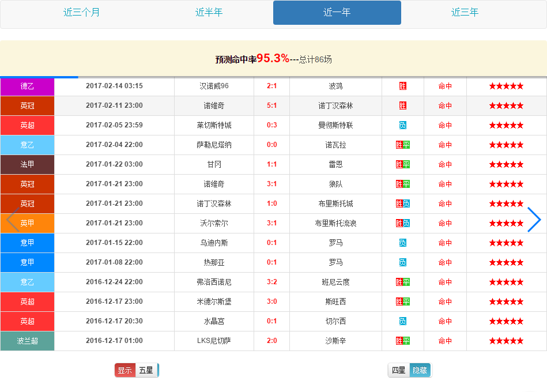
Task: Click the 德乙 league badge
Action: 27,86
